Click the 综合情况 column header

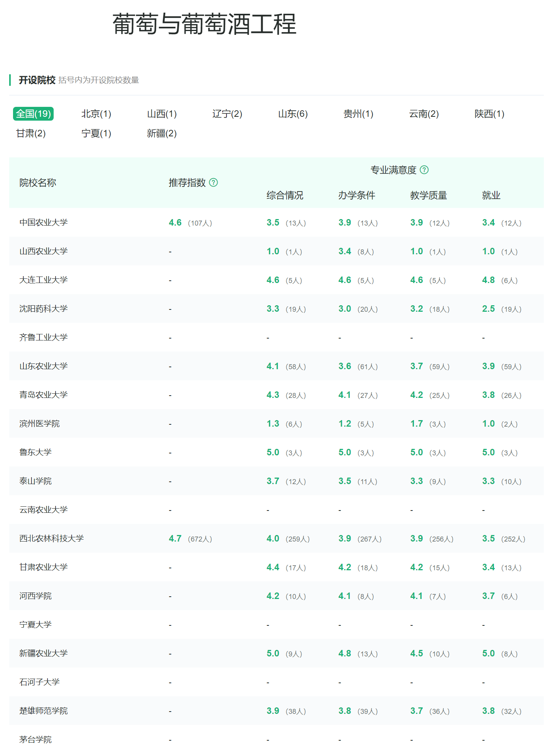coord(285,195)
